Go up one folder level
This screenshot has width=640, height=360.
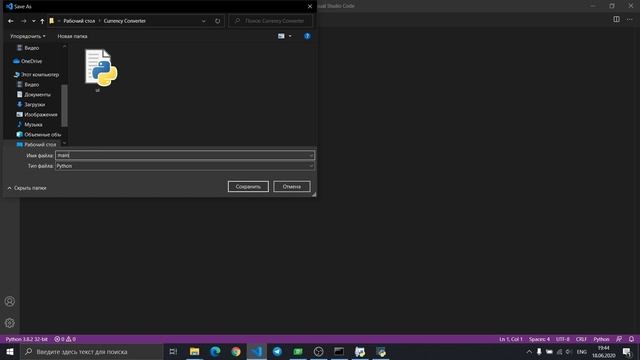pos(42,21)
